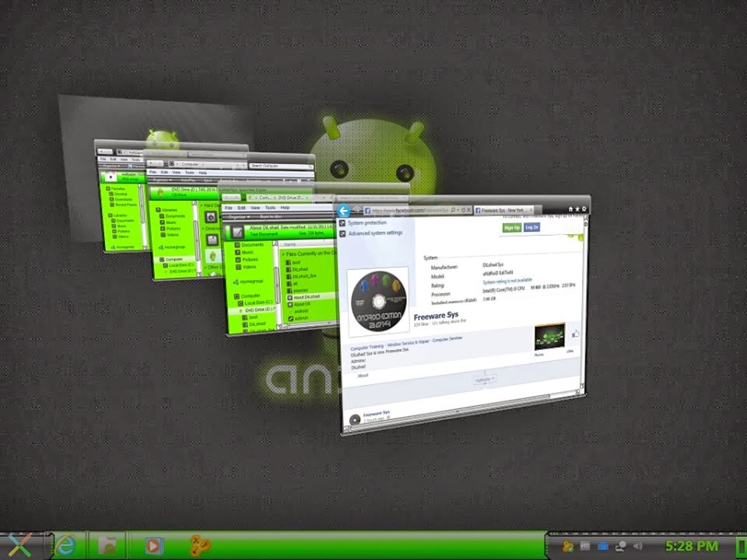Click the Text Document icon in the details pane

[237, 233]
